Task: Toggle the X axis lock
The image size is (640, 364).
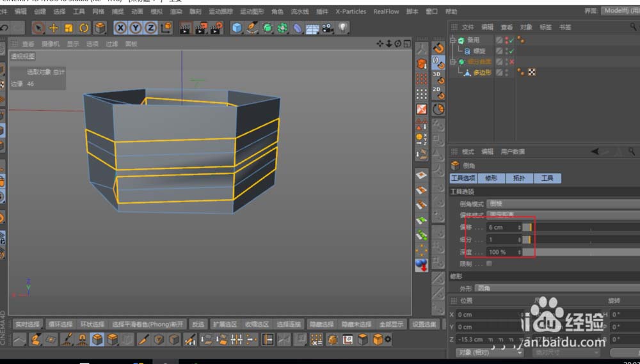Action: (x=120, y=28)
